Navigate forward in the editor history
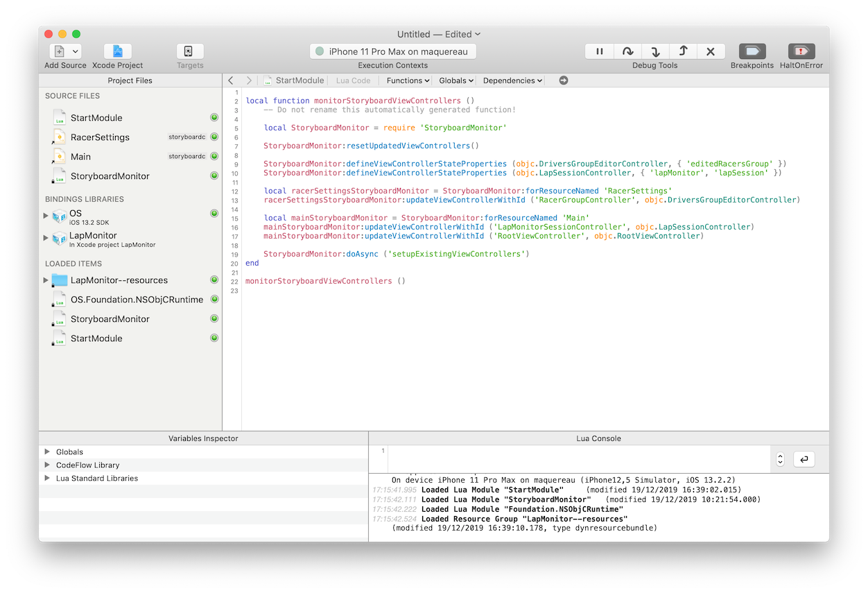This screenshot has width=868, height=593. click(249, 80)
